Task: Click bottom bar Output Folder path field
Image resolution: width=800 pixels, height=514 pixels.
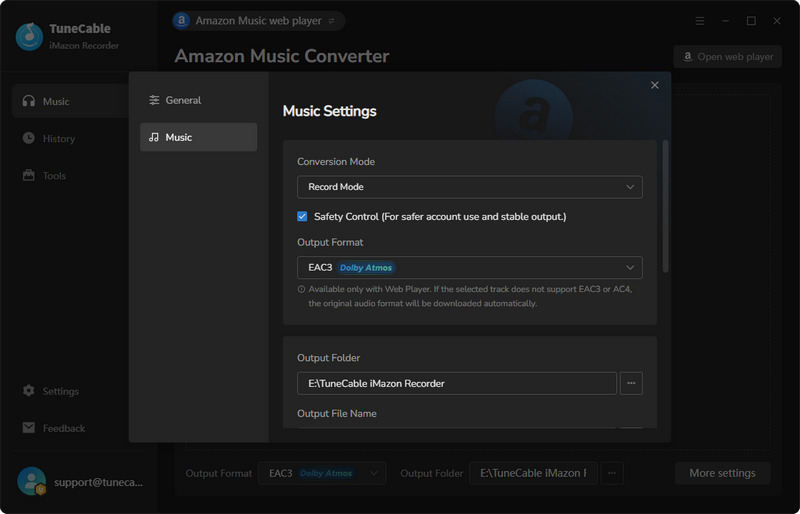Action: tap(533, 473)
